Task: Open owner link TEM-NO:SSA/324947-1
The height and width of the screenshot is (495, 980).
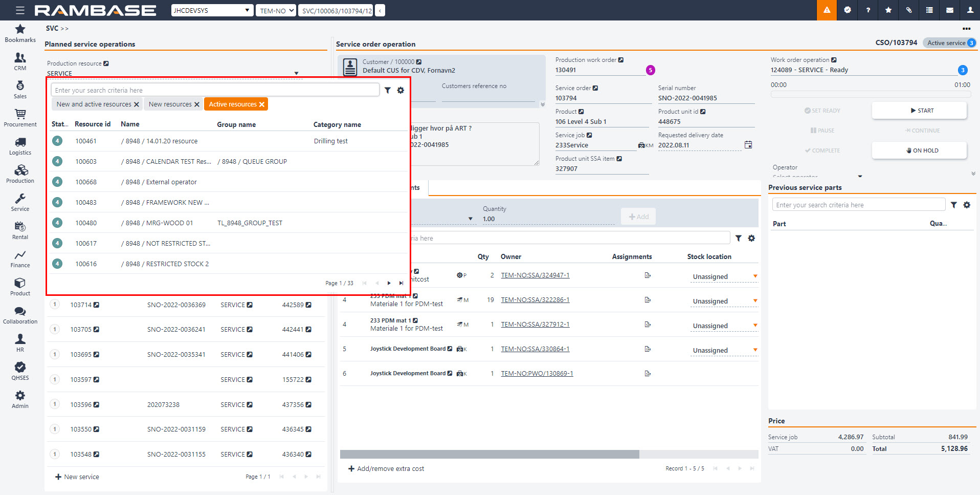Action: click(x=535, y=275)
